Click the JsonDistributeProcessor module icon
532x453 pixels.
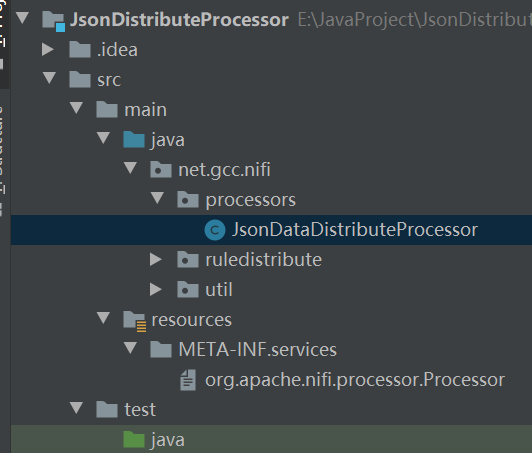53,21
